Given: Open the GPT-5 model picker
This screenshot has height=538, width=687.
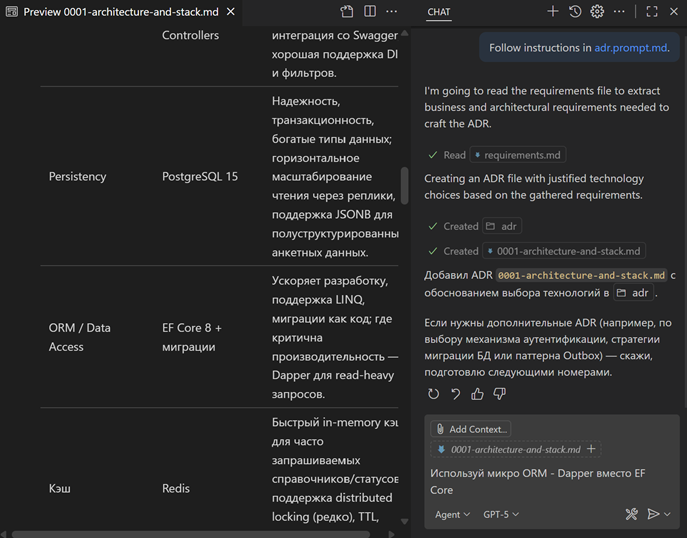Looking at the screenshot, I should [x=501, y=514].
